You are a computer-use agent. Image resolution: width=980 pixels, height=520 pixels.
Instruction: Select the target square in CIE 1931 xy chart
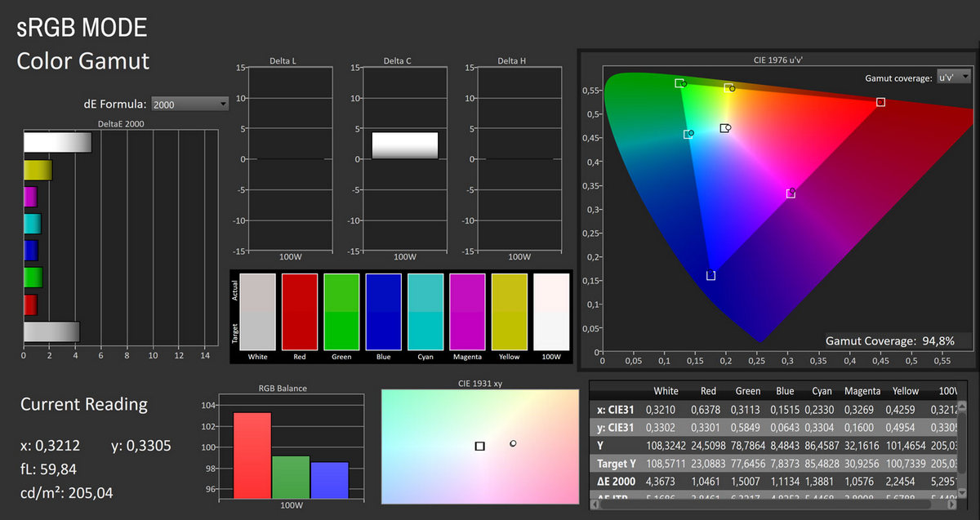coord(479,446)
